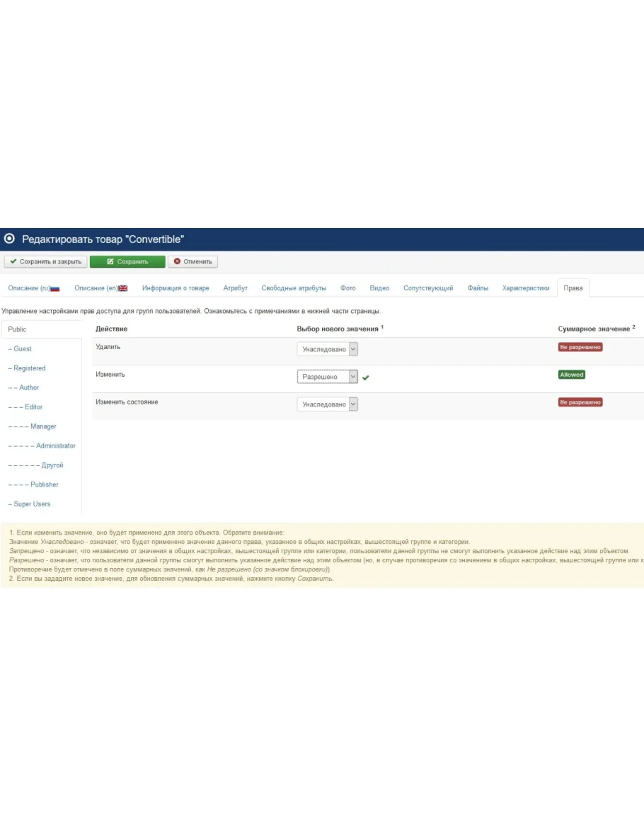Image resolution: width=644 pixels, height=818 pixels.
Task: Expand the Удалить permission dropdown
Action: [x=328, y=349]
